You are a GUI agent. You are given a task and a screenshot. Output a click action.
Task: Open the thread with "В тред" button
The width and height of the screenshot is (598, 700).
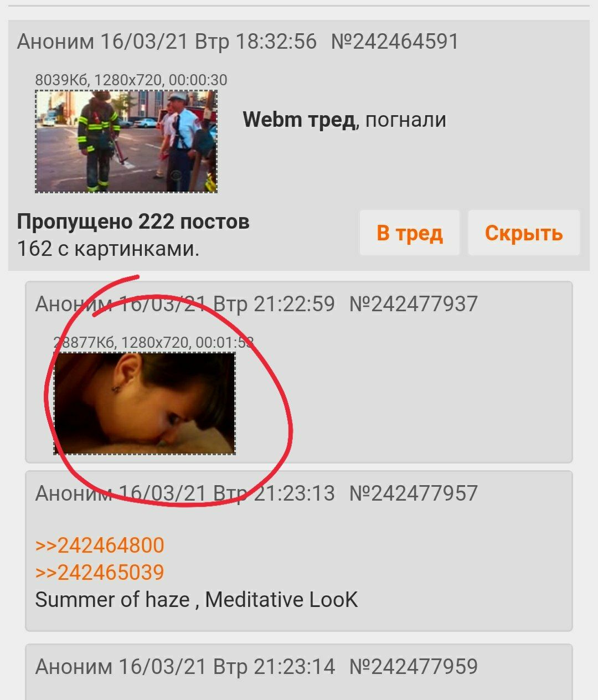[409, 233]
